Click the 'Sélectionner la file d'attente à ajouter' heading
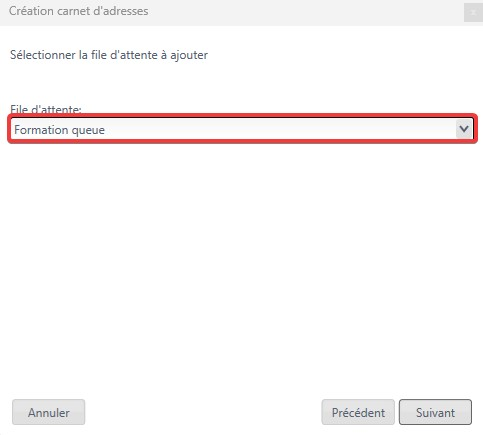 (x=109, y=55)
